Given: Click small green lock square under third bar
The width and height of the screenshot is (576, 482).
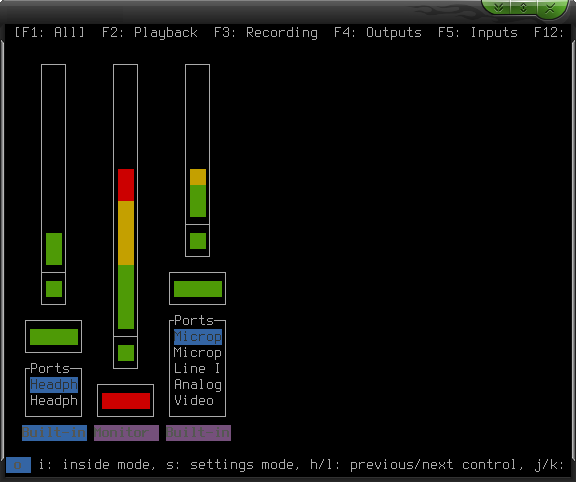Looking at the screenshot, I should pyautogui.click(x=198, y=241).
